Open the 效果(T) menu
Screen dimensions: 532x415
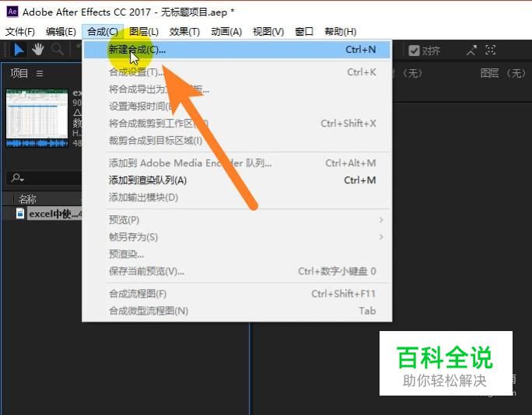184,32
